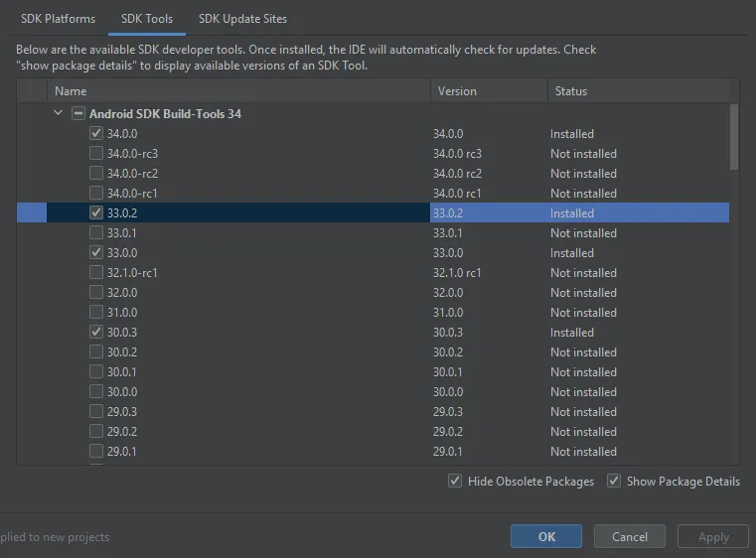
Task: Toggle Show Package Details checkbox
Action: [613, 481]
